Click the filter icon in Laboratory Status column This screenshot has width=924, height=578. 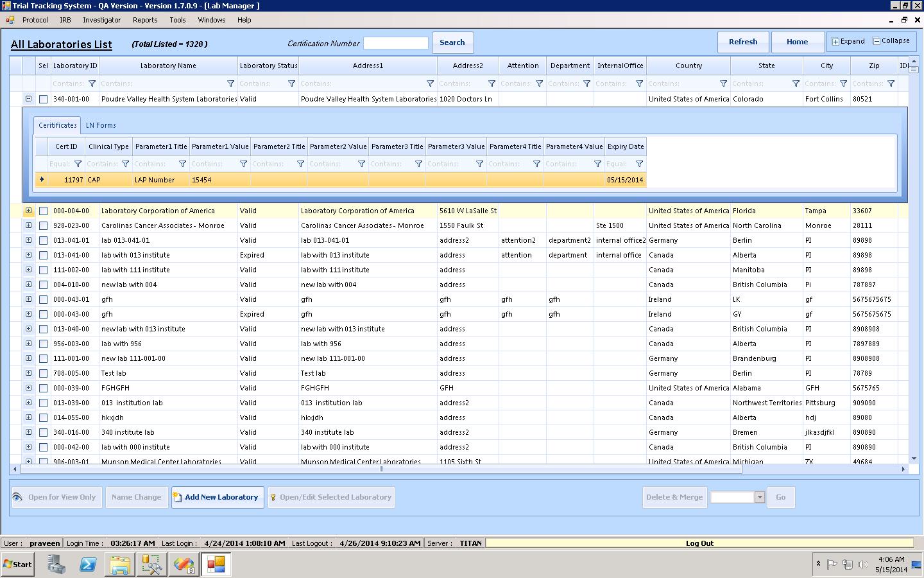click(x=291, y=83)
